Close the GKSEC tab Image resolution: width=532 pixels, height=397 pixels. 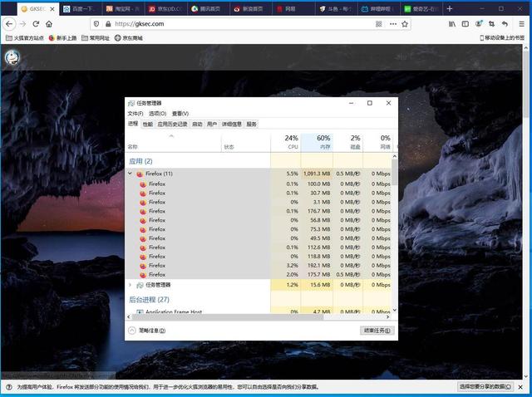(52, 9)
